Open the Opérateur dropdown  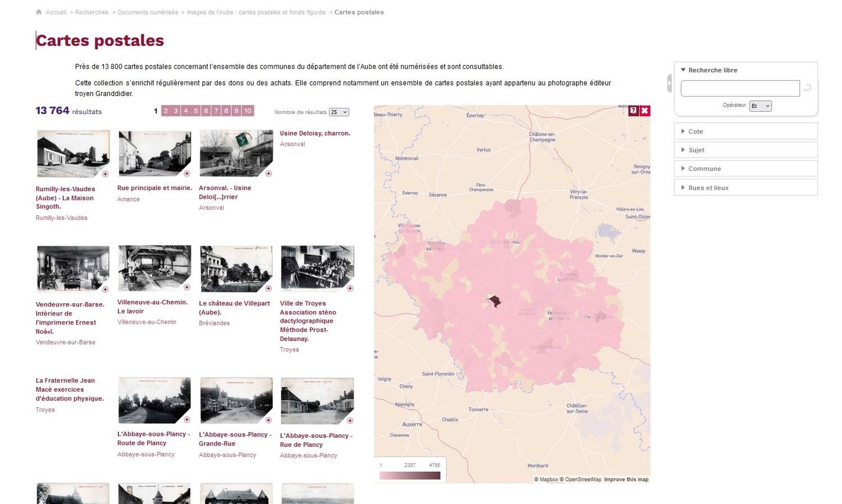(x=760, y=106)
